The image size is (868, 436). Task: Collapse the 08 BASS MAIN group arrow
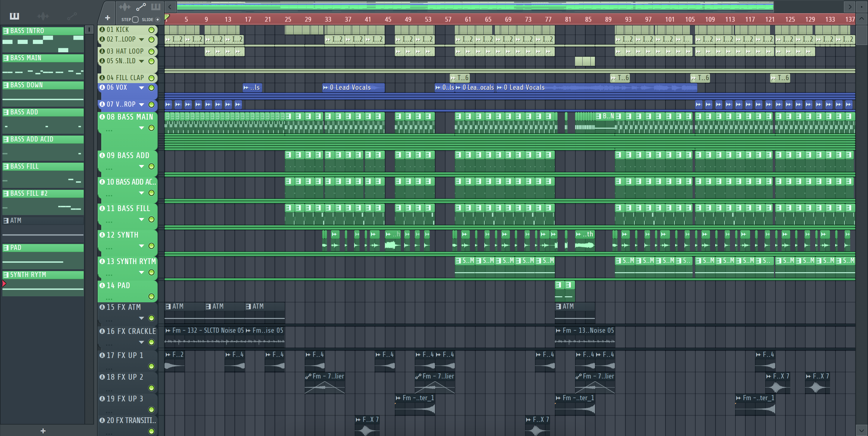tap(142, 128)
